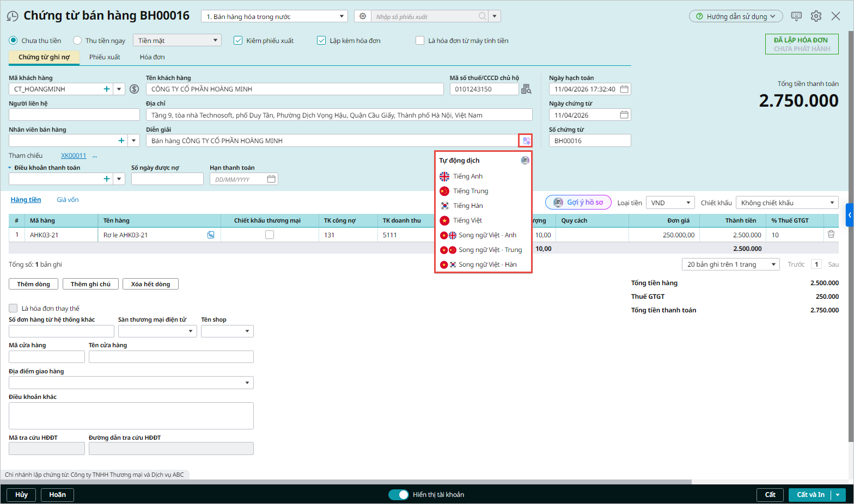This screenshot has width=854, height=504.
Task: Click delete row trash icon
Action: [x=831, y=235]
